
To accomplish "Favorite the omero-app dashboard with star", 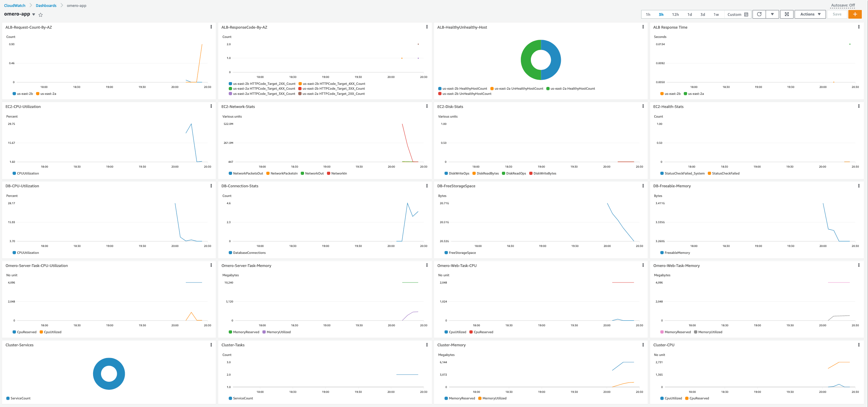I will pos(41,15).
